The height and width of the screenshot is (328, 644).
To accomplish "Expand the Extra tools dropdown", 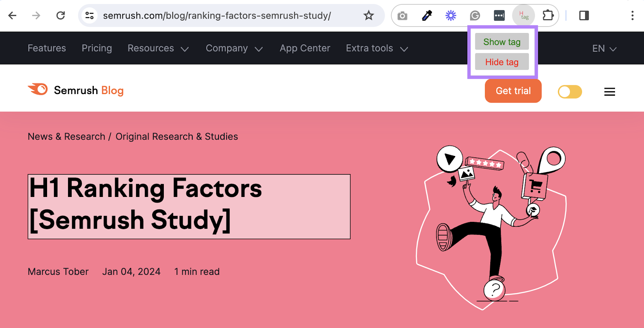I will (x=377, y=49).
